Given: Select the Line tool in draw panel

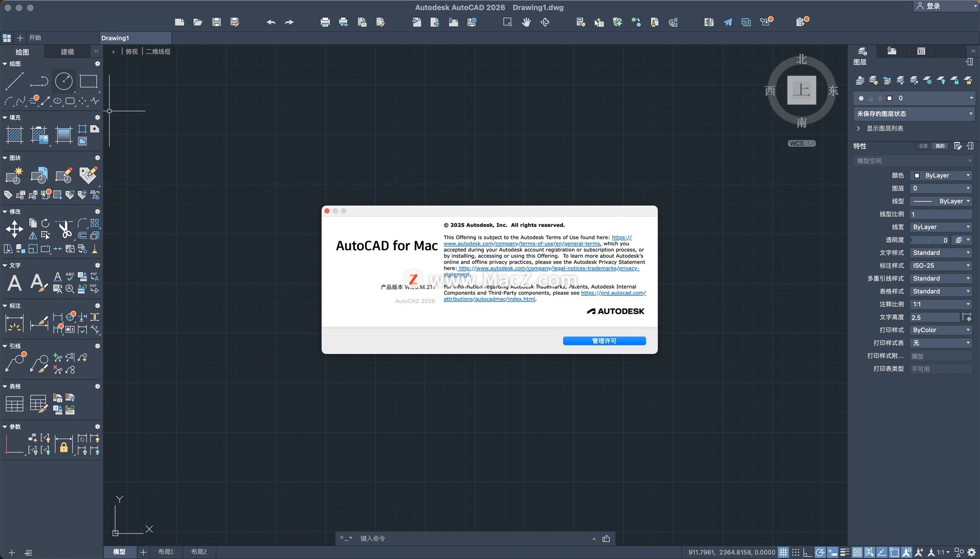Looking at the screenshot, I should (x=14, y=81).
